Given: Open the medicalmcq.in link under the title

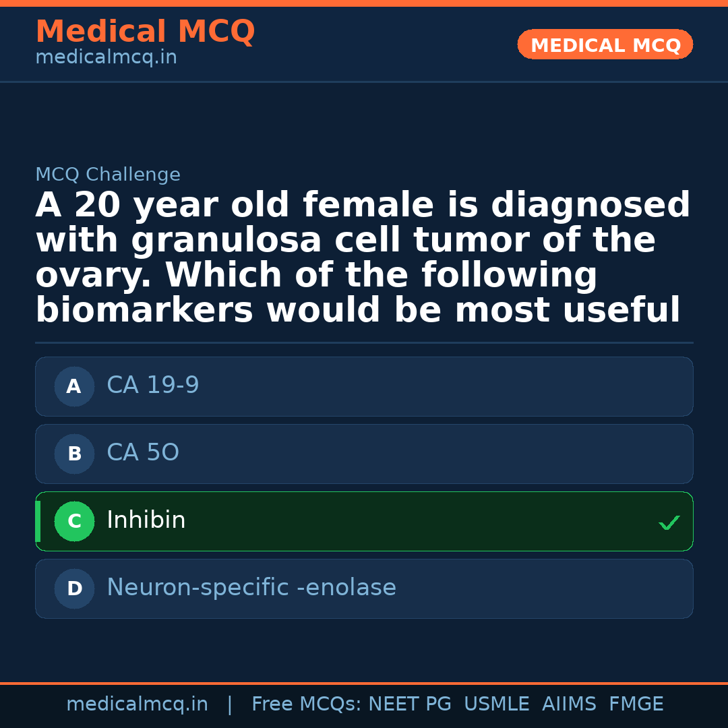Looking at the screenshot, I should (106, 58).
